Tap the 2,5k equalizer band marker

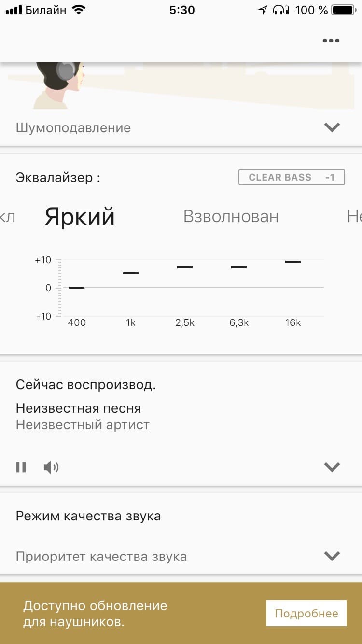(185, 267)
